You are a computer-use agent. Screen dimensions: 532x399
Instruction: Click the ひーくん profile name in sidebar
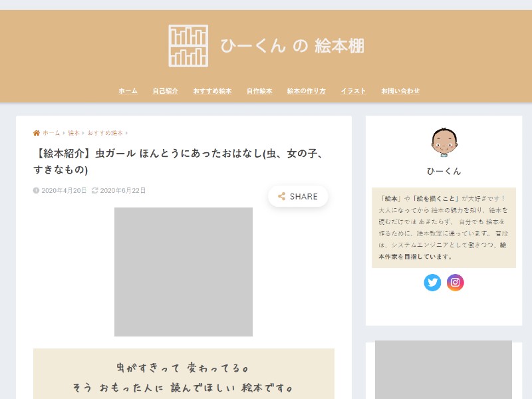click(445, 170)
